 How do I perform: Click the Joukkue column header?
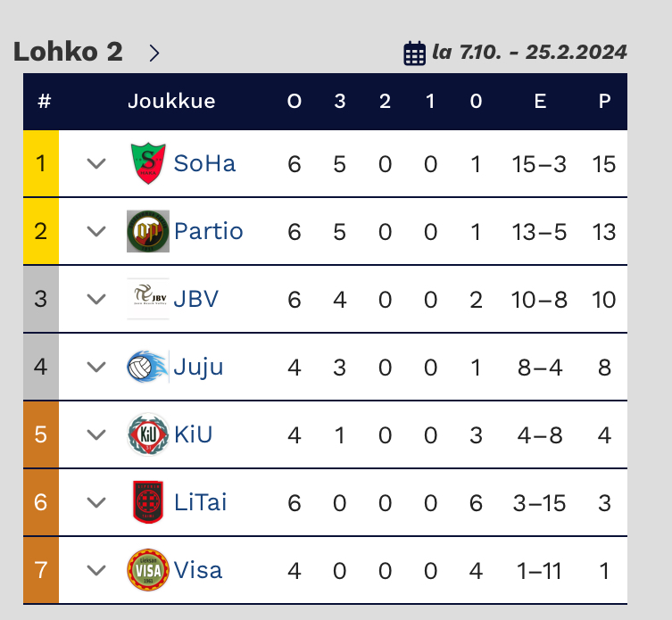[171, 102]
